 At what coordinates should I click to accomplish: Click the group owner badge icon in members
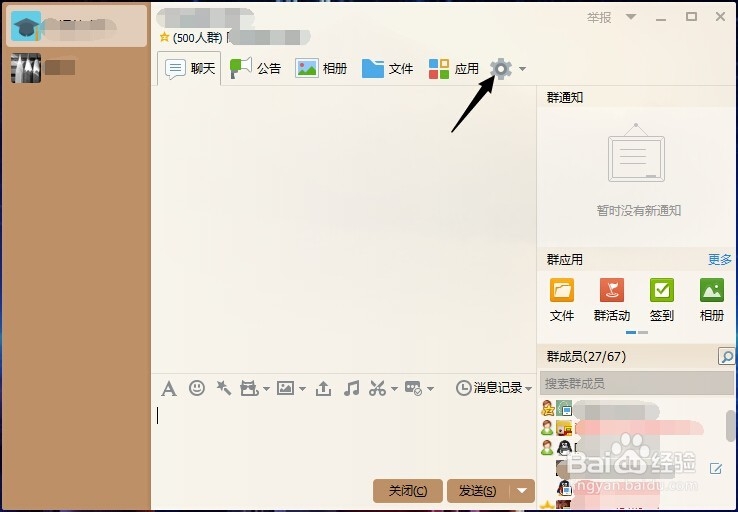point(547,408)
